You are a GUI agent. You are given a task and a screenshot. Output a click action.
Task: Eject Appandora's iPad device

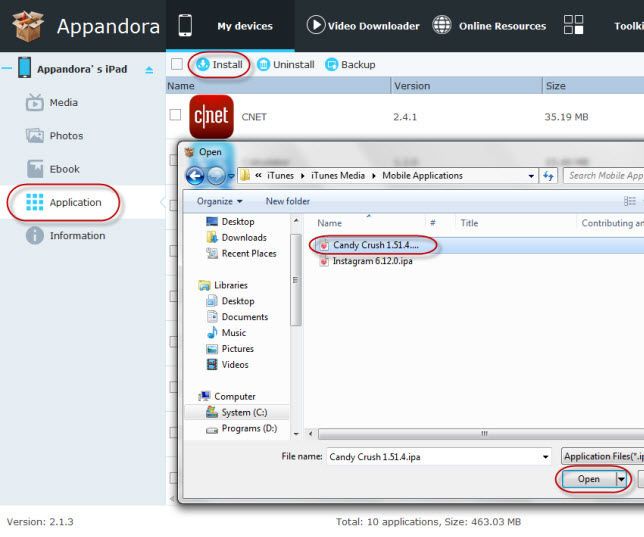coord(149,70)
